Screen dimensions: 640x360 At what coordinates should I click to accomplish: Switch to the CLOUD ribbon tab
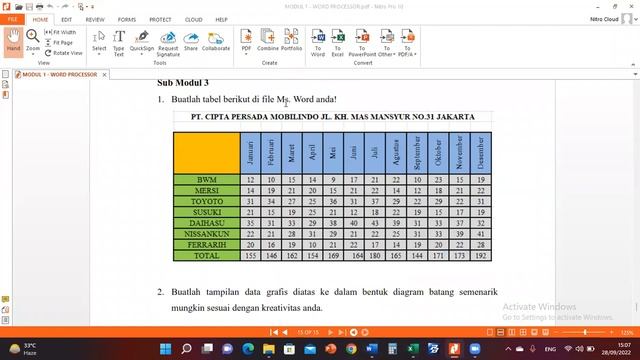click(193, 20)
